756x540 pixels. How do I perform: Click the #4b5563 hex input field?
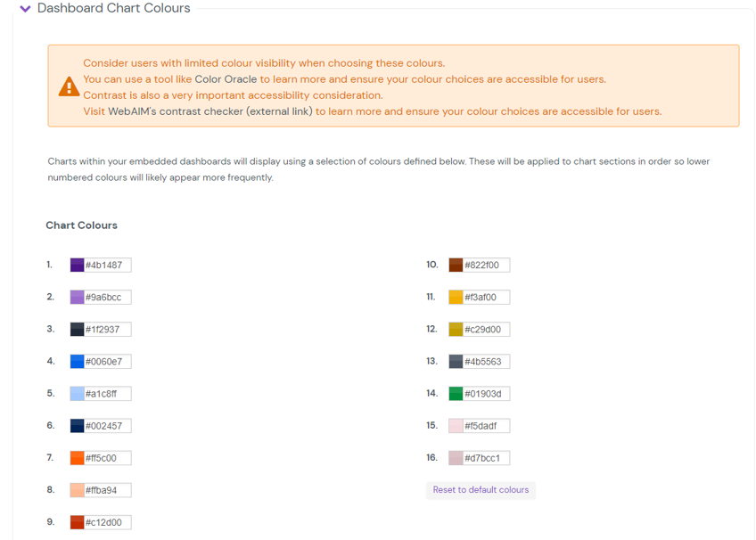(x=486, y=362)
